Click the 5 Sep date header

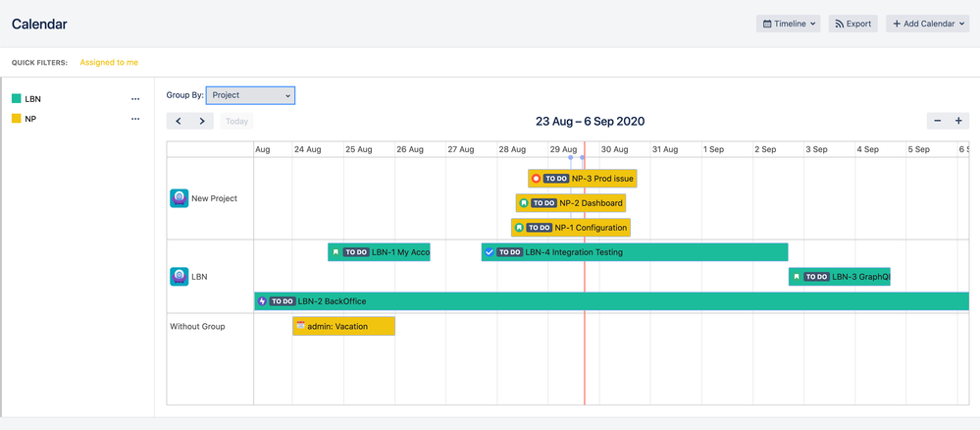[x=919, y=149]
